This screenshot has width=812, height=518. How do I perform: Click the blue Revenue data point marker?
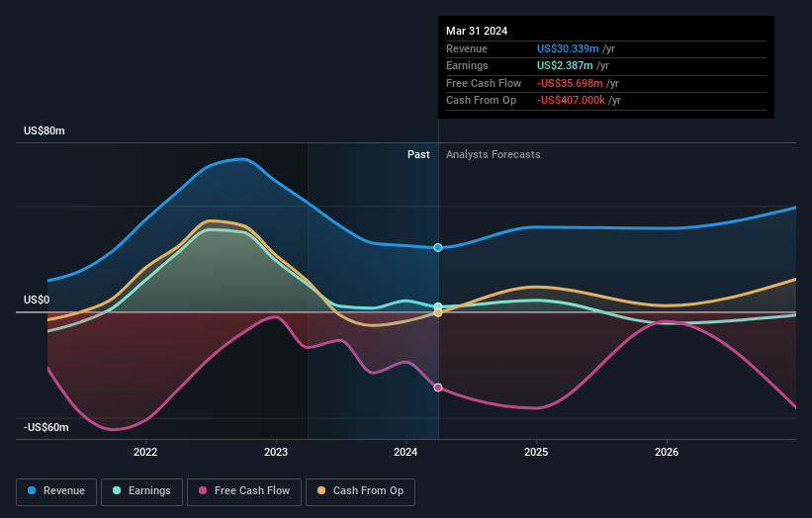pyautogui.click(x=438, y=248)
